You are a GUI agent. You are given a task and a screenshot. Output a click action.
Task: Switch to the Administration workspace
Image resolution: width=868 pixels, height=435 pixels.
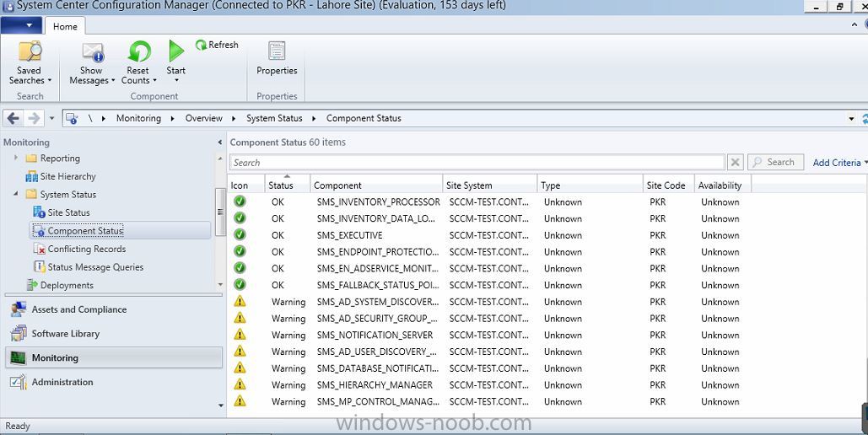tap(114, 382)
